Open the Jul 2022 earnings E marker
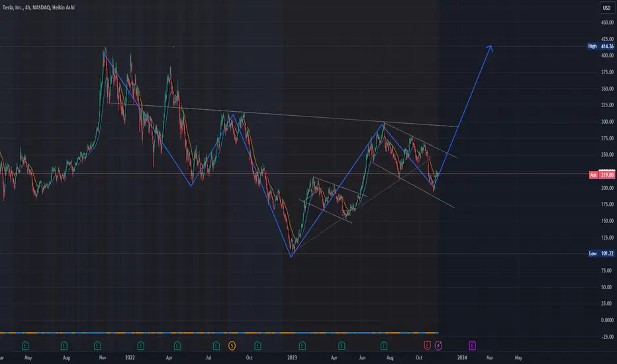The image size is (617, 364). point(216,346)
